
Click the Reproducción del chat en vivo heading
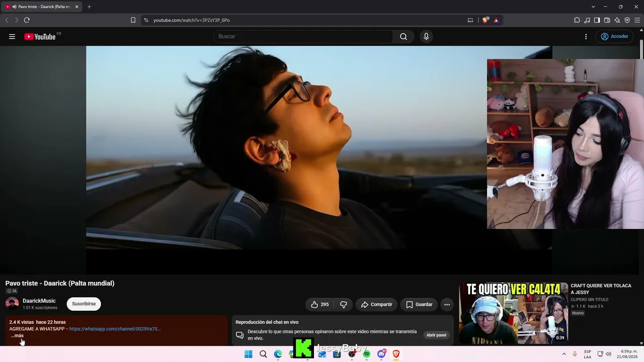coord(267,322)
